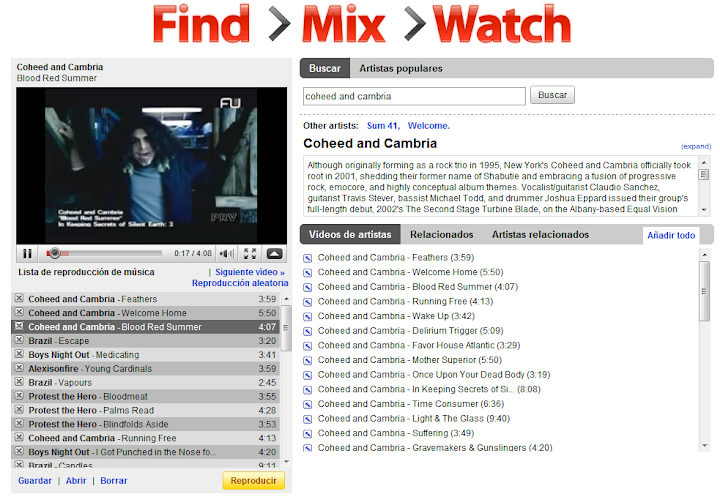Remove Feathers from the playlist
Screen dimensions: 720x497
(19, 299)
